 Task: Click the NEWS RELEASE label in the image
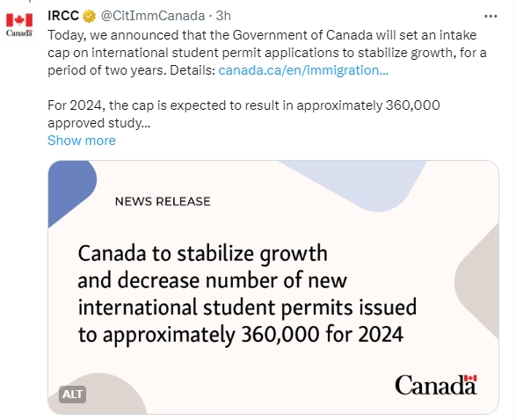point(163,201)
